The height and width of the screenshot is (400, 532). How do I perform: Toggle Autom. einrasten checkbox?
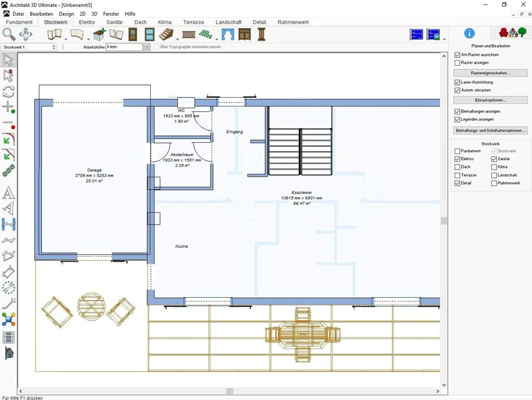point(457,90)
